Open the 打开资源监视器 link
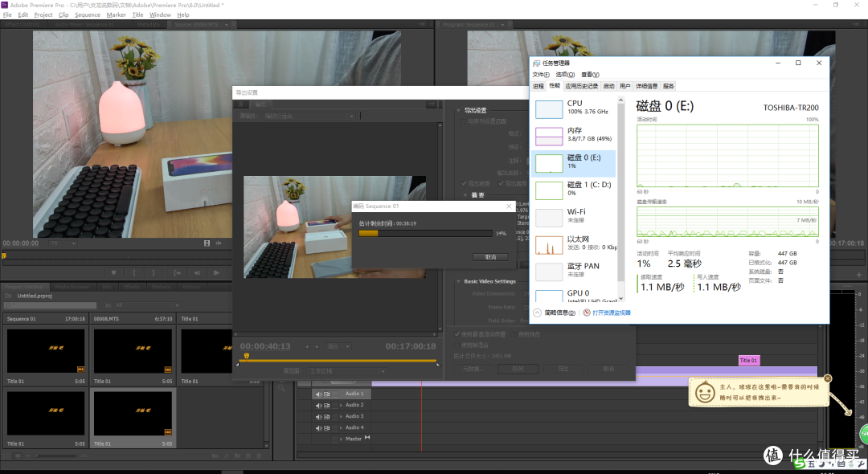868x474 pixels. [x=611, y=313]
